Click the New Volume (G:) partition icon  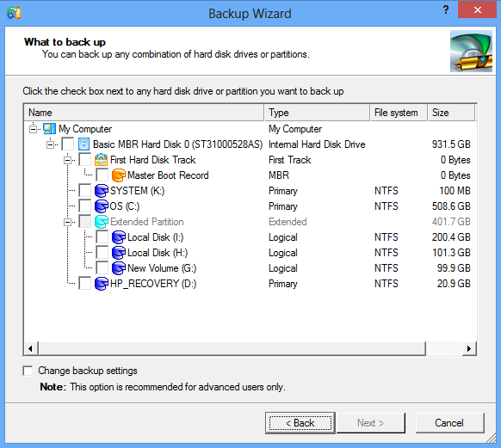[x=119, y=268]
